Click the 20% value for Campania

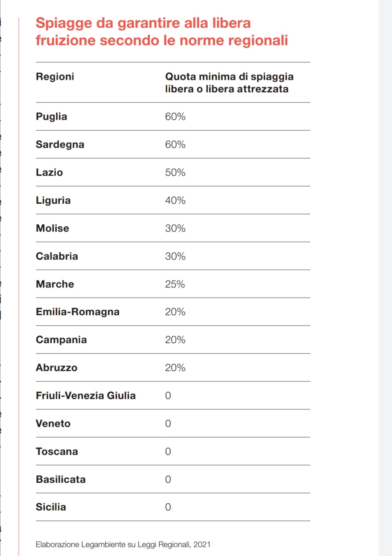175,340
